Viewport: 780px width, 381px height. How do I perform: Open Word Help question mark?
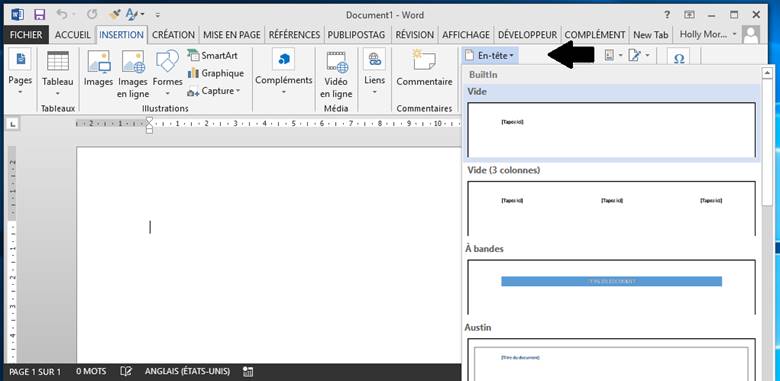point(667,15)
